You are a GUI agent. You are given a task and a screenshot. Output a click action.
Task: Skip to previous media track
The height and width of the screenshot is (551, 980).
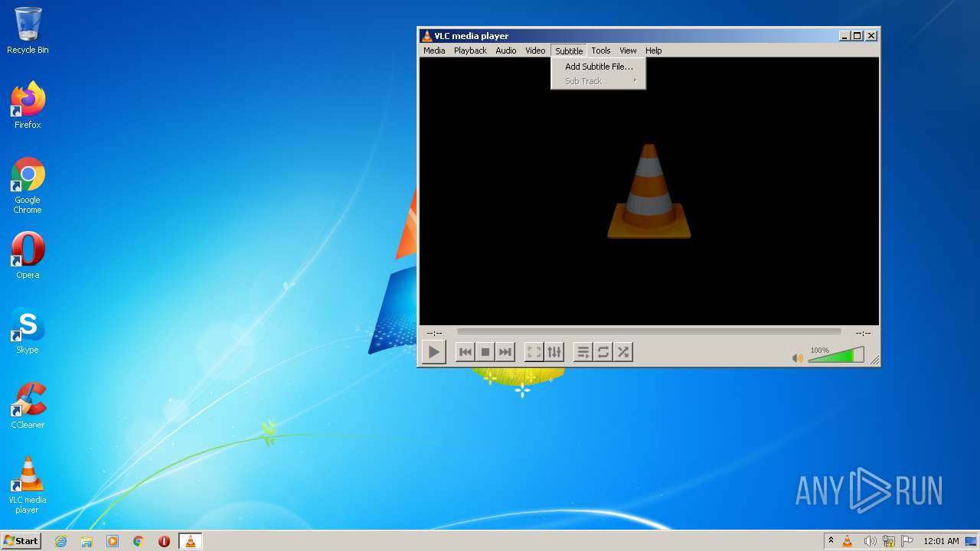tap(465, 352)
